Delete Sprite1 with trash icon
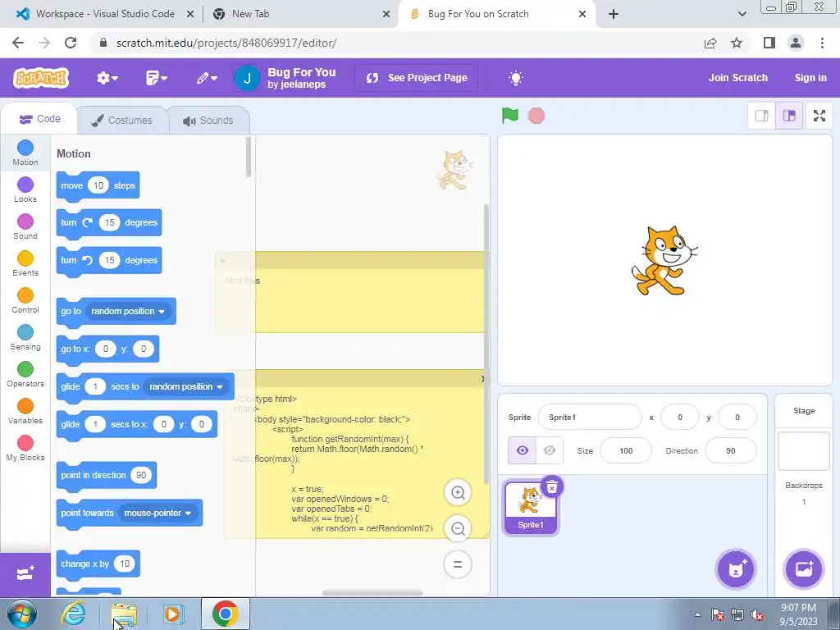 pos(552,487)
